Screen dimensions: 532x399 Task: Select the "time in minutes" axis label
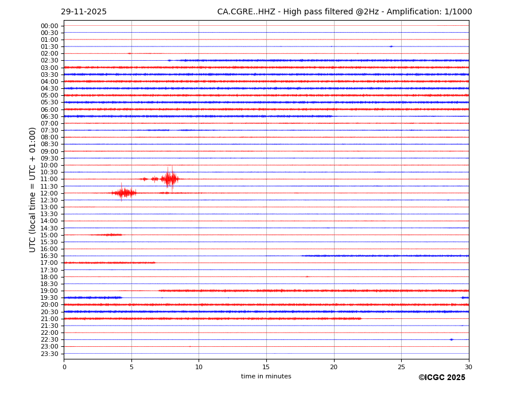coord(266,377)
